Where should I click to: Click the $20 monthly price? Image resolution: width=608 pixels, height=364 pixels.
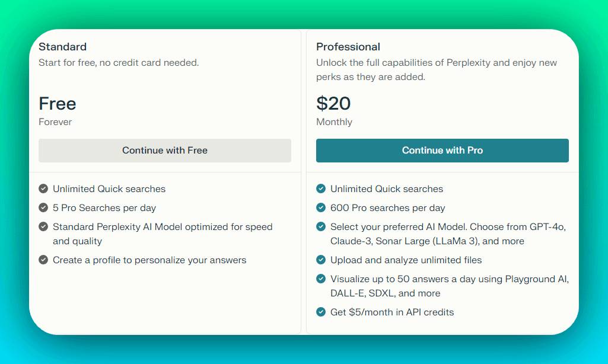point(333,104)
